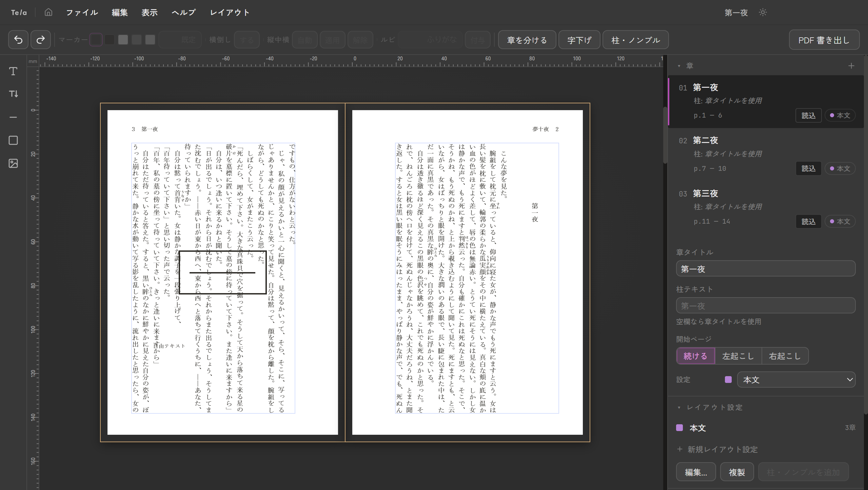
Task: Click the 章を分ける button
Action: click(x=527, y=40)
